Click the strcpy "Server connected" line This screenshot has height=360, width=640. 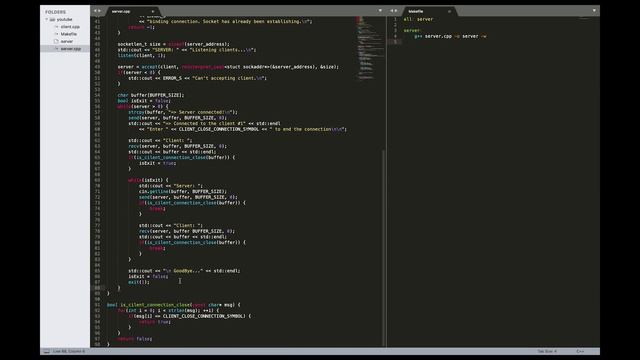[x=183, y=112]
